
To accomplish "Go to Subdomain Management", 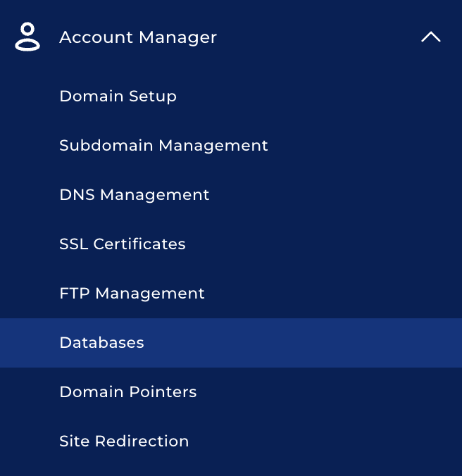I will (x=163, y=146).
